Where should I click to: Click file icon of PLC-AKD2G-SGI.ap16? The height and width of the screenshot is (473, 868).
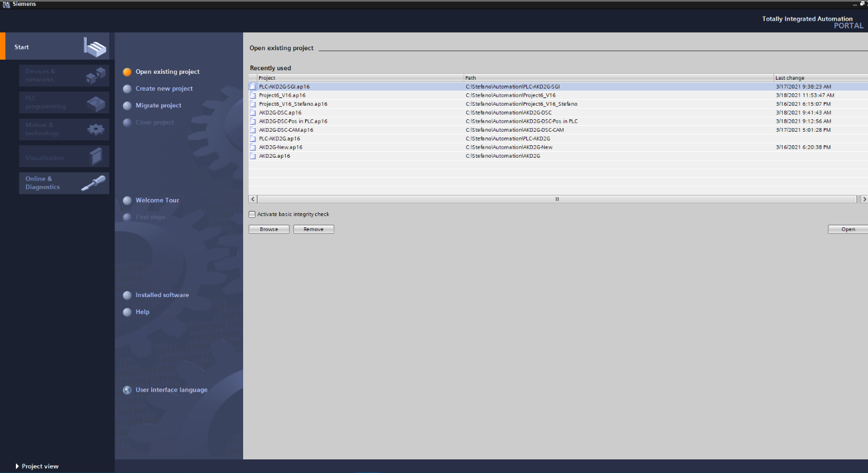click(253, 87)
